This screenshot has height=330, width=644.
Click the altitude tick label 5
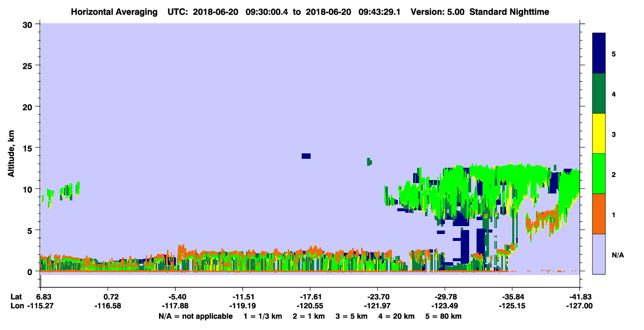[x=31, y=230]
